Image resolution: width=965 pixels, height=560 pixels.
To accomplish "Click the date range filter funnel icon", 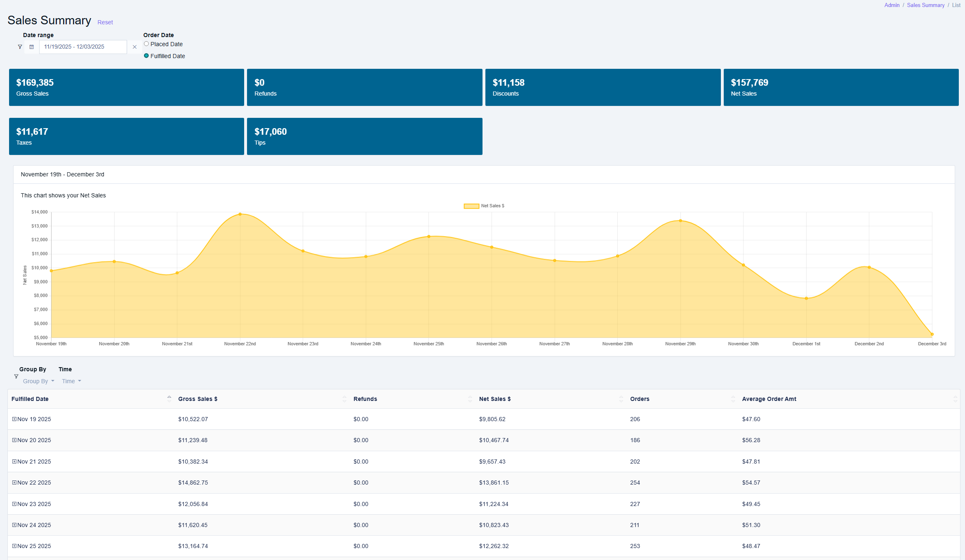I will click(20, 47).
